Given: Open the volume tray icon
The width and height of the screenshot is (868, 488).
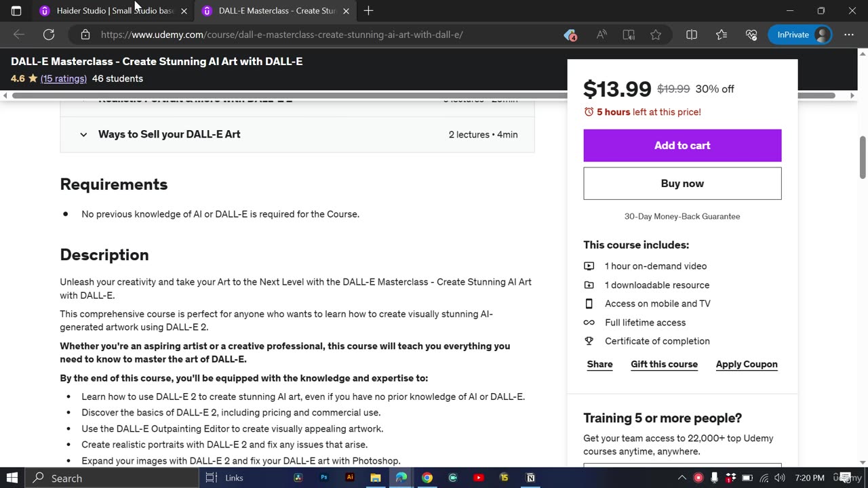Looking at the screenshot, I should click(779, 478).
